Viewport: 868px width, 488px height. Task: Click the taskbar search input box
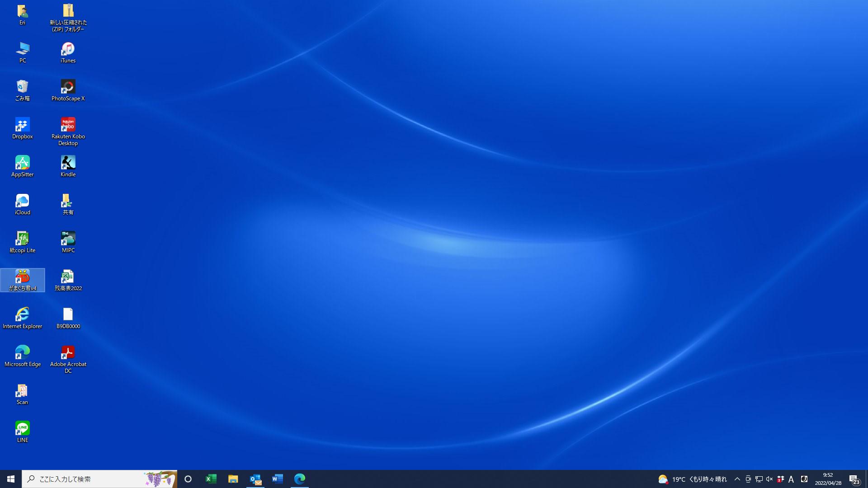(x=90, y=479)
